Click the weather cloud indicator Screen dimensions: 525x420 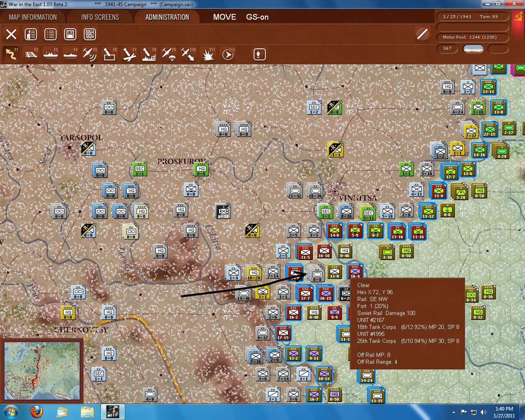(473, 49)
